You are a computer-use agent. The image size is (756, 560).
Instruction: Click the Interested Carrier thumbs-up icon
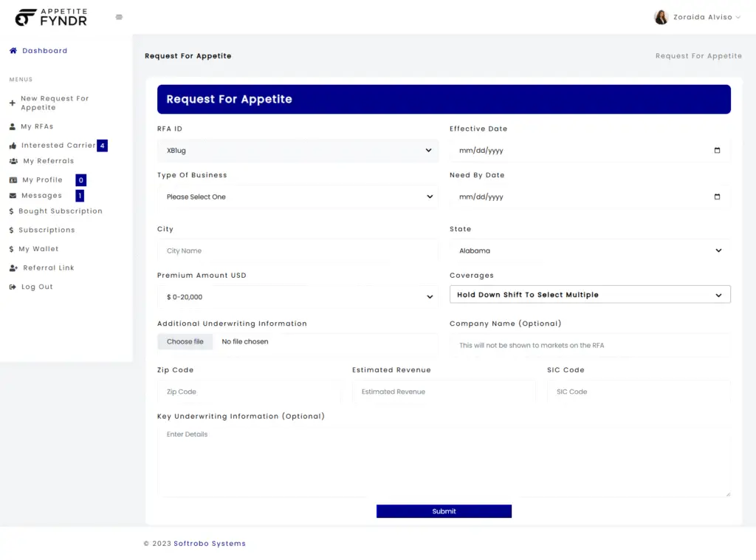coord(13,146)
